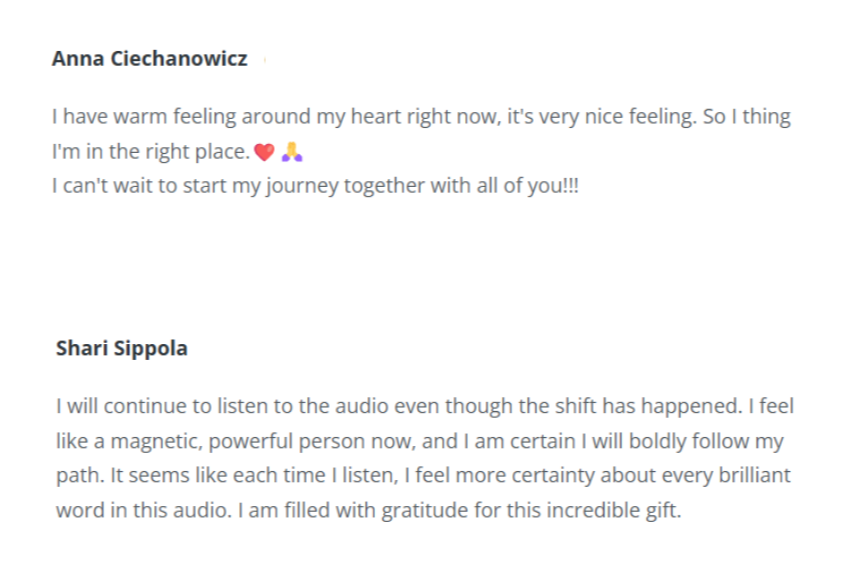Click the line starting "path. It seems"
Viewport: 843px width, 568px height.
coord(423,476)
